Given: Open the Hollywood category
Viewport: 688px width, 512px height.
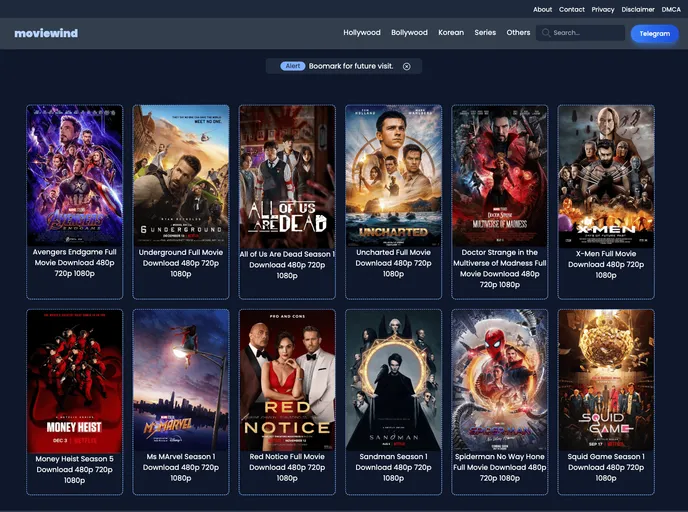Looking at the screenshot, I should (x=362, y=32).
